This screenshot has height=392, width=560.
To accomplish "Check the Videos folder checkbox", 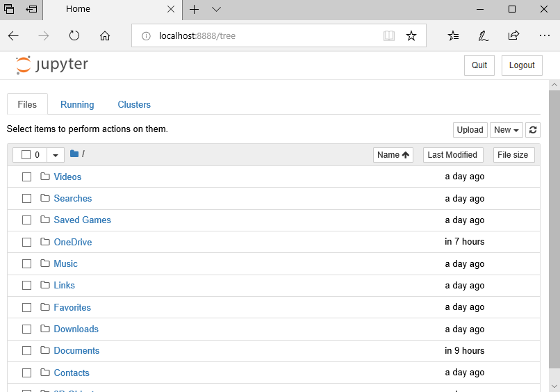I will (x=26, y=177).
